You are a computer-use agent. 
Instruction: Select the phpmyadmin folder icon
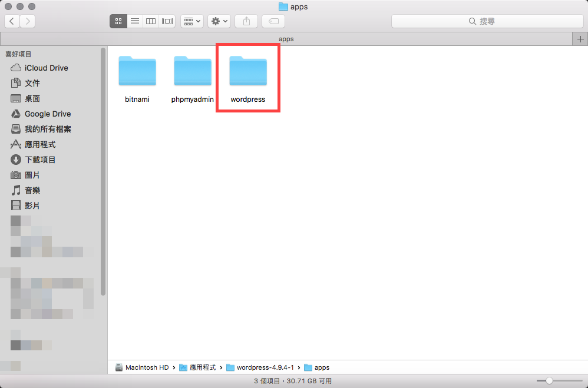193,71
